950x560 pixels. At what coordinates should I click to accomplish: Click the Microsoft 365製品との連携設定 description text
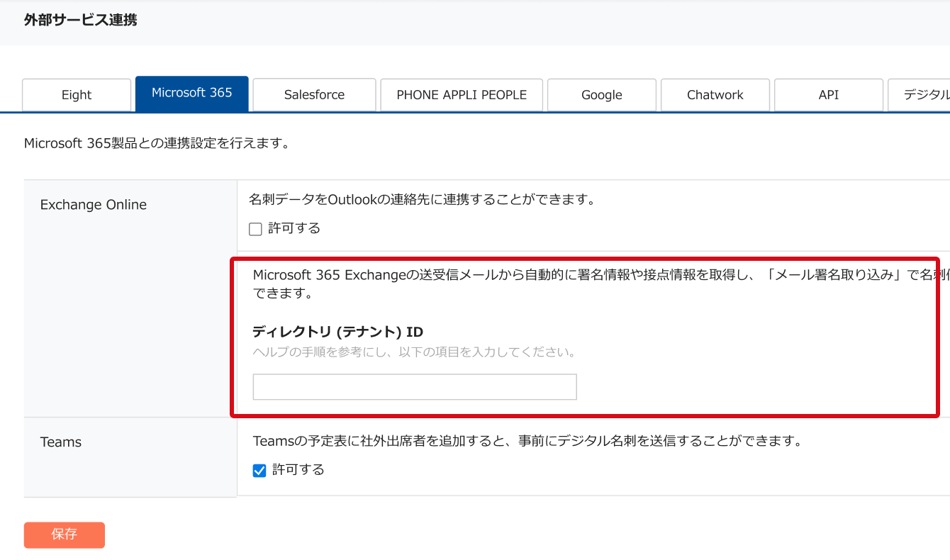(157, 144)
